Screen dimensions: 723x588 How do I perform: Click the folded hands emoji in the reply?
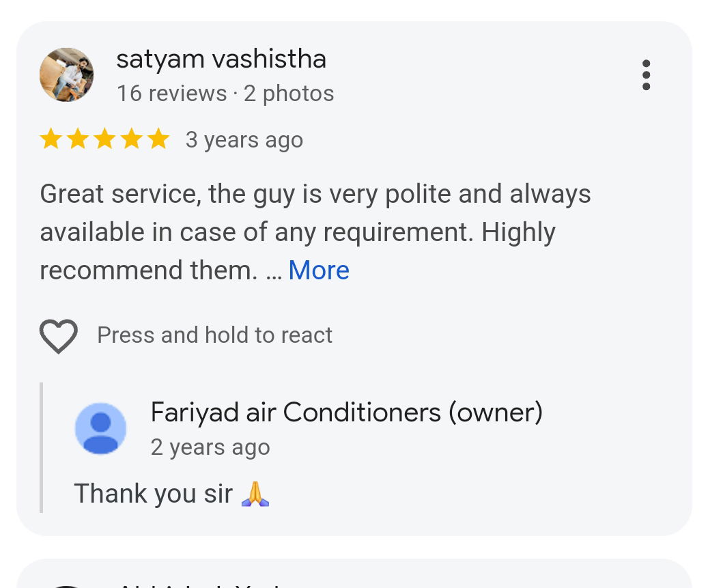(x=255, y=494)
